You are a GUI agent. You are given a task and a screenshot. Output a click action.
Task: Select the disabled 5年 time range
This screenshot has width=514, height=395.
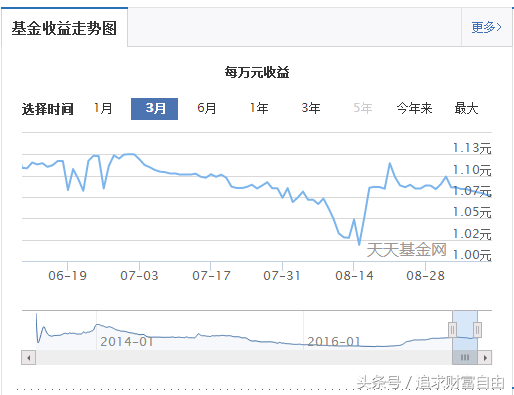363,108
